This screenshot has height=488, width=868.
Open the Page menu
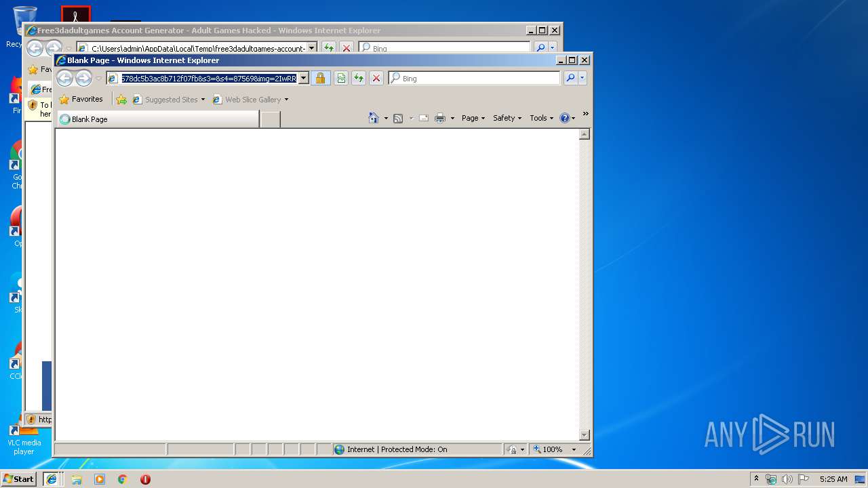coord(473,118)
